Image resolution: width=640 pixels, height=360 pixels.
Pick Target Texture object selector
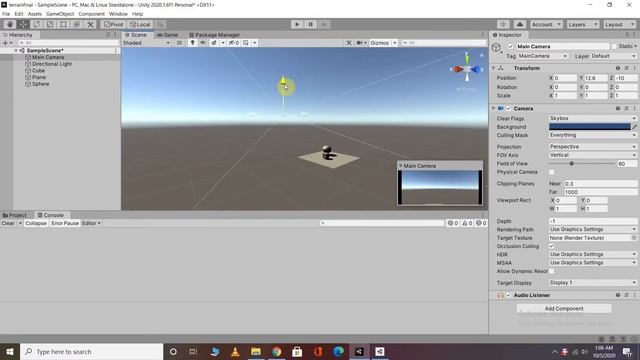634,238
